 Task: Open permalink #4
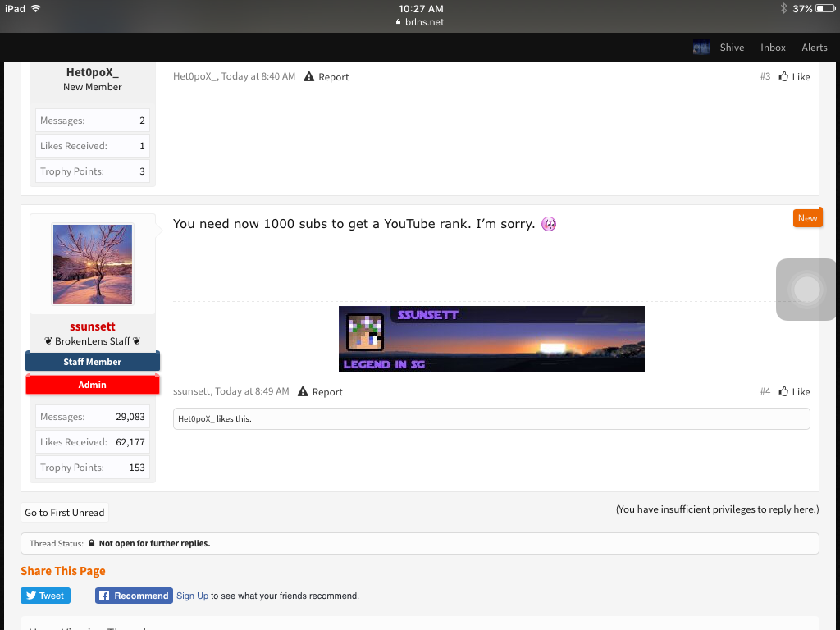point(765,391)
